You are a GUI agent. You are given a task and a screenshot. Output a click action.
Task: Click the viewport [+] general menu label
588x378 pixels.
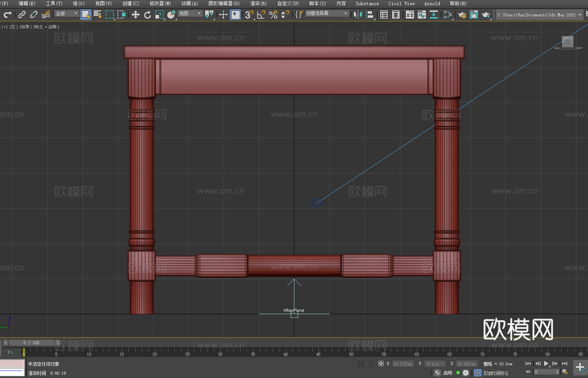tap(4, 27)
